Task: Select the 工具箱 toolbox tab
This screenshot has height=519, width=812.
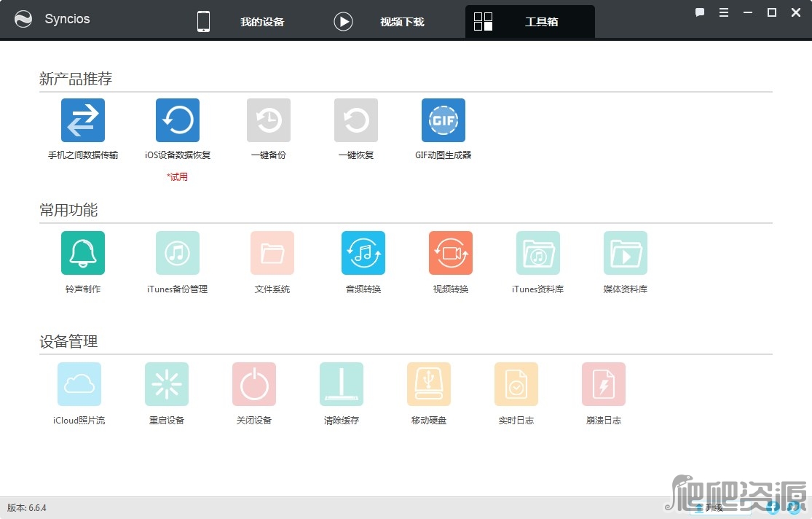Action: 529,22
